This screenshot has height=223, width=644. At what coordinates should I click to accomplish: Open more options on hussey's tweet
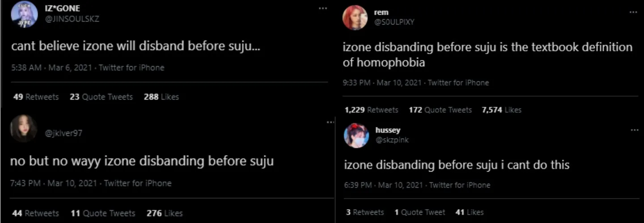634,130
